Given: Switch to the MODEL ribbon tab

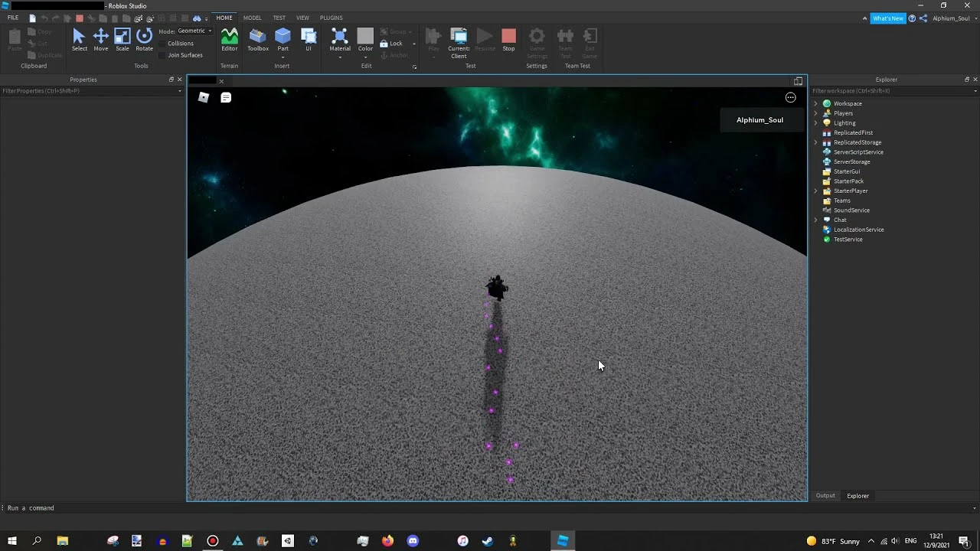Looking at the screenshot, I should pos(252,18).
